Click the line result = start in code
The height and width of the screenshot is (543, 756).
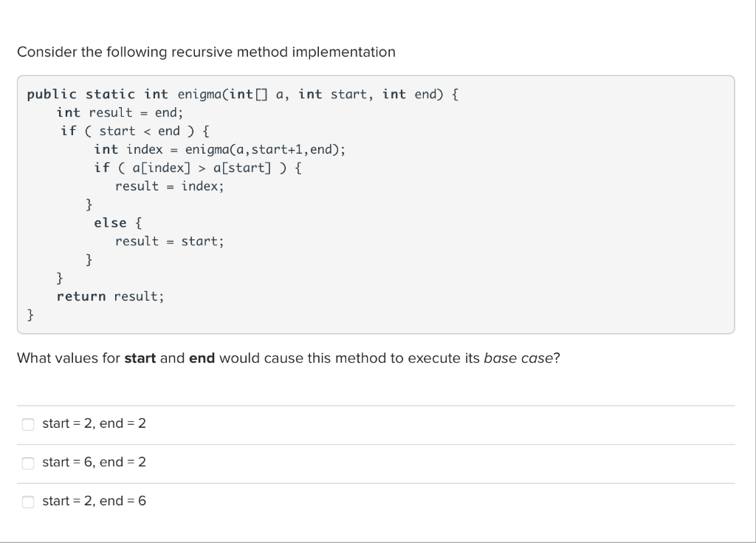pos(170,241)
